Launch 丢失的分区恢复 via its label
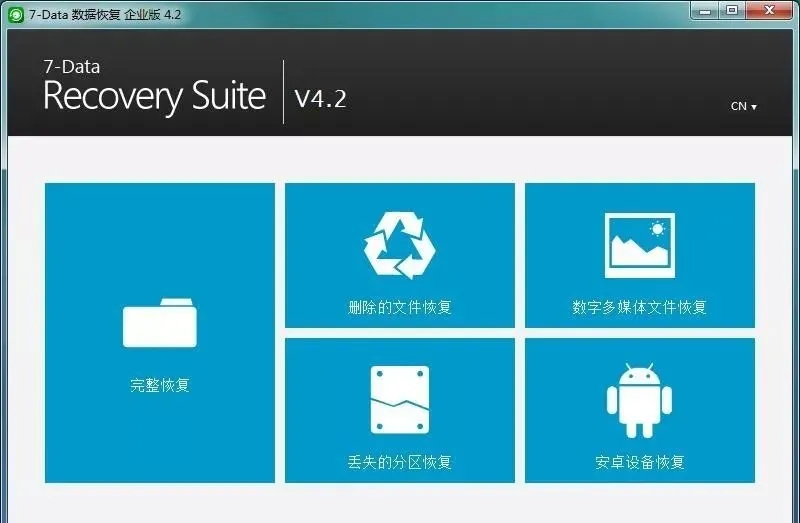 point(399,462)
